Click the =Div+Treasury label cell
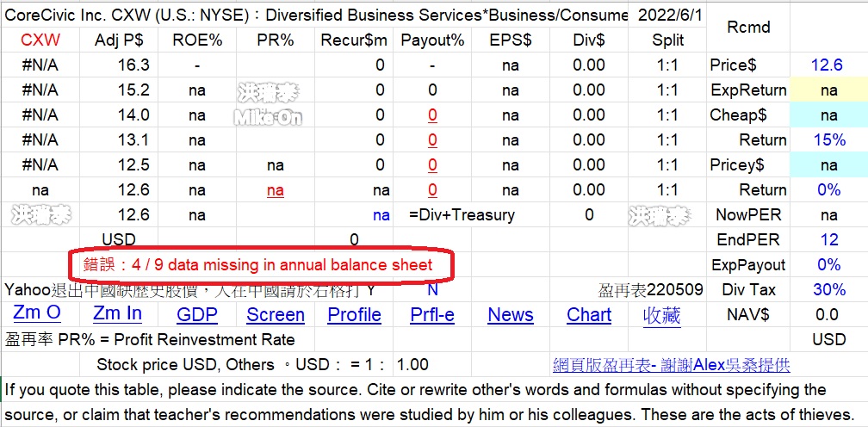Image resolution: width=868 pixels, height=427 pixels. (x=462, y=215)
